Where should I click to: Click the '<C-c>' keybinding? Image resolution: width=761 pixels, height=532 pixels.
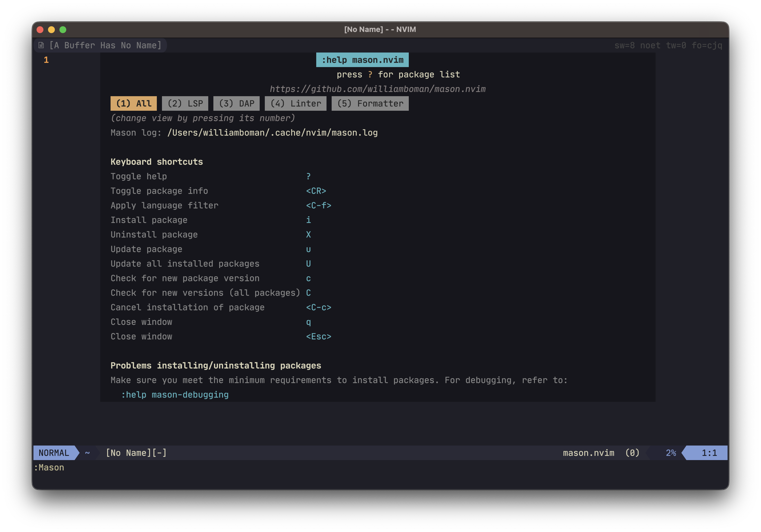click(319, 308)
